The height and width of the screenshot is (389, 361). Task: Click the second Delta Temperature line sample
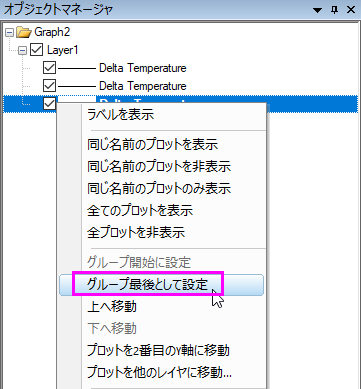(77, 86)
